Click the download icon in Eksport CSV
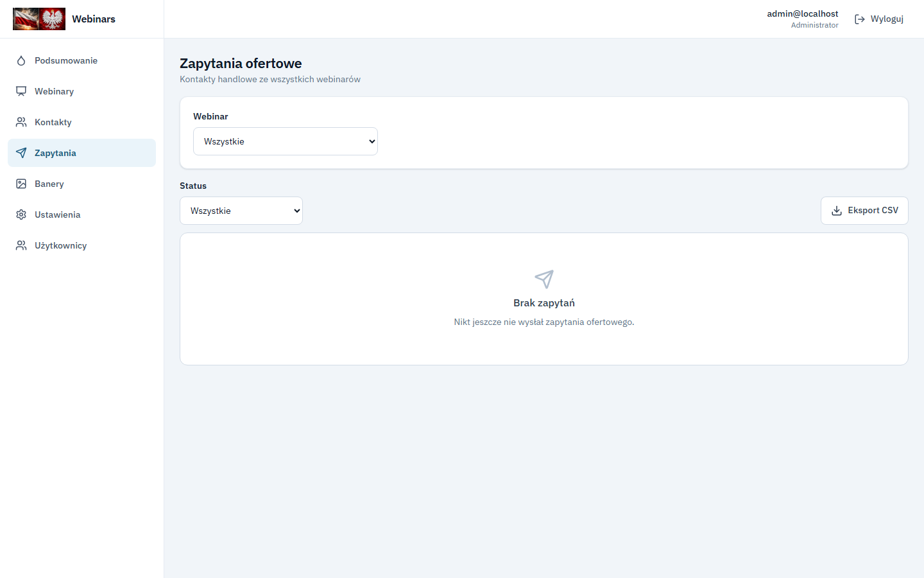This screenshot has width=924, height=578. pos(837,211)
